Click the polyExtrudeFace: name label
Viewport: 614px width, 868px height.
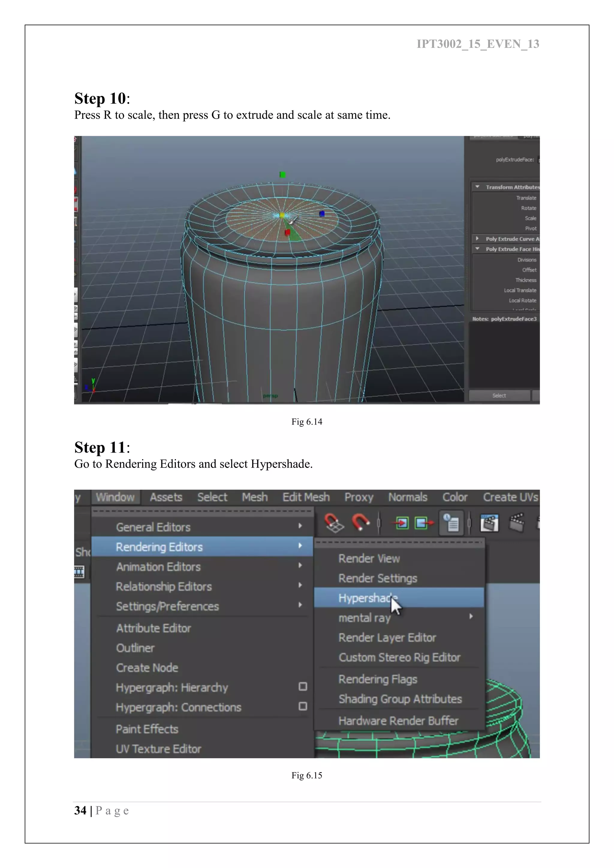(x=515, y=159)
